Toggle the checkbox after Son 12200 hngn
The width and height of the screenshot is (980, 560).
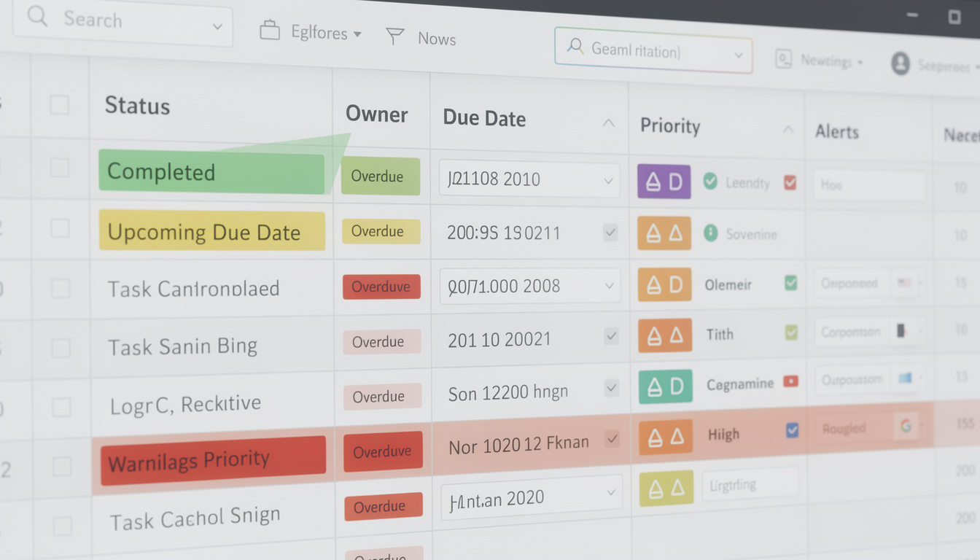point(612,388)
